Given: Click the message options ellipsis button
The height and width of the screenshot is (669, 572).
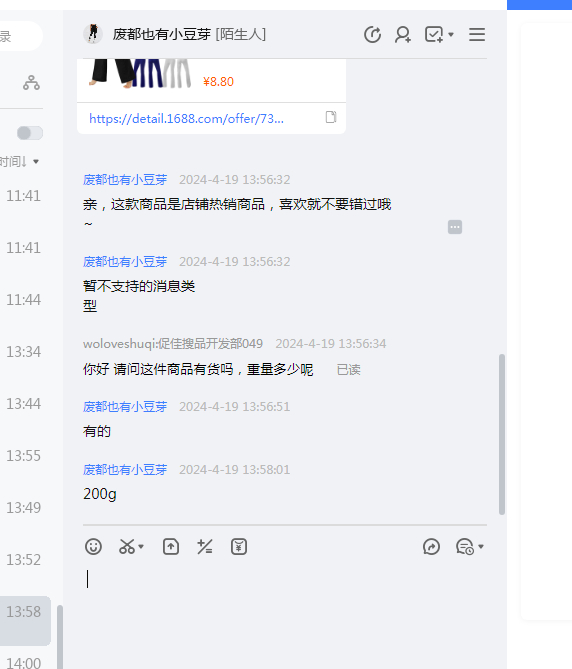Looking at the screenshot, I should click(x=455, y=227).
